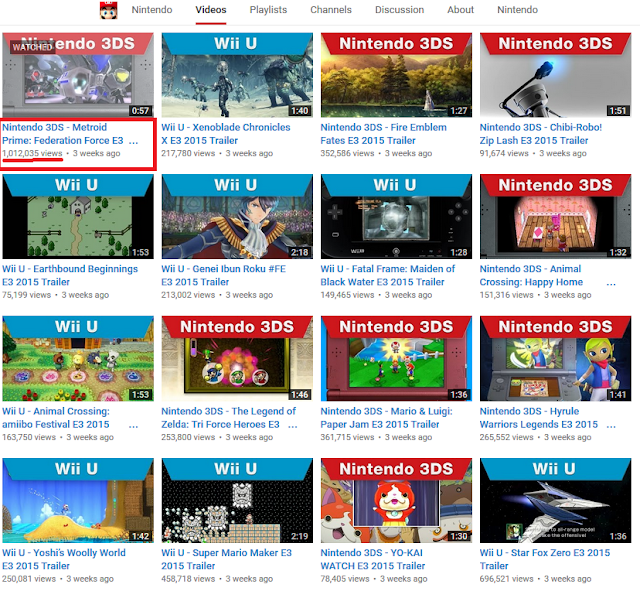The height and width of the screenshot is (591, 640).
Task: Click the 1,012,035 views text
Action: tap(32, 153)
